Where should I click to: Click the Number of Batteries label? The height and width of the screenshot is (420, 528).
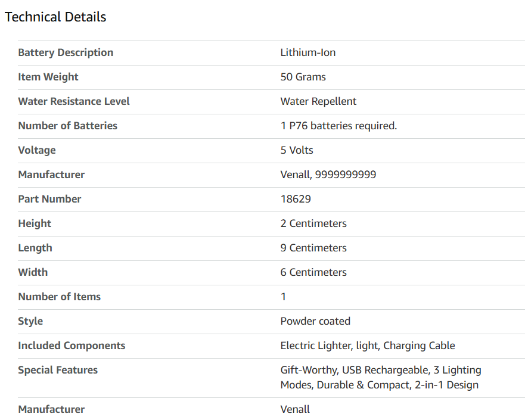(68, 126)
